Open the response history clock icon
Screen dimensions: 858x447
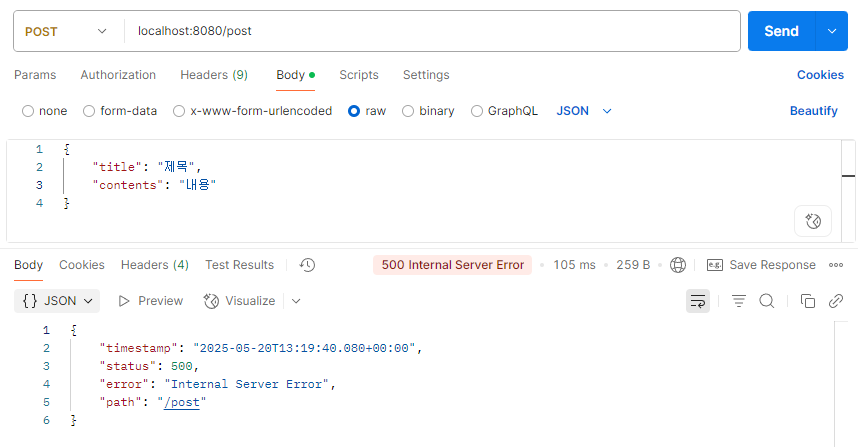click(x=307, y=265)
